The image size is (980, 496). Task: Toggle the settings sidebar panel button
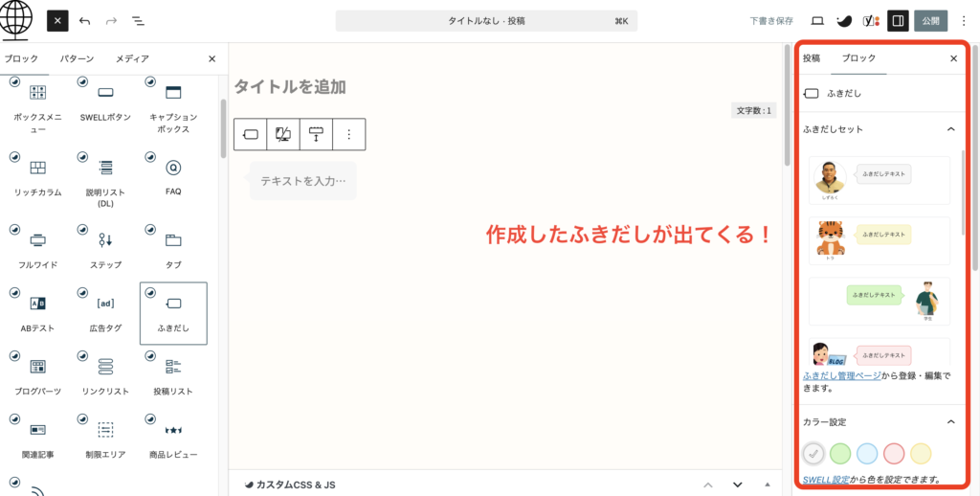pyautogui.click(x=898, y=20)
